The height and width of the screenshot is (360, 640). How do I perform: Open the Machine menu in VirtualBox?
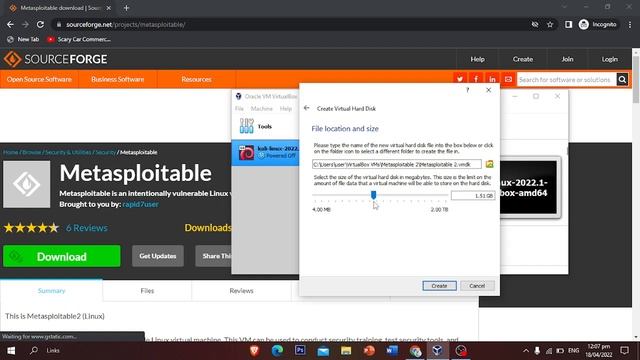click(262, 109)
